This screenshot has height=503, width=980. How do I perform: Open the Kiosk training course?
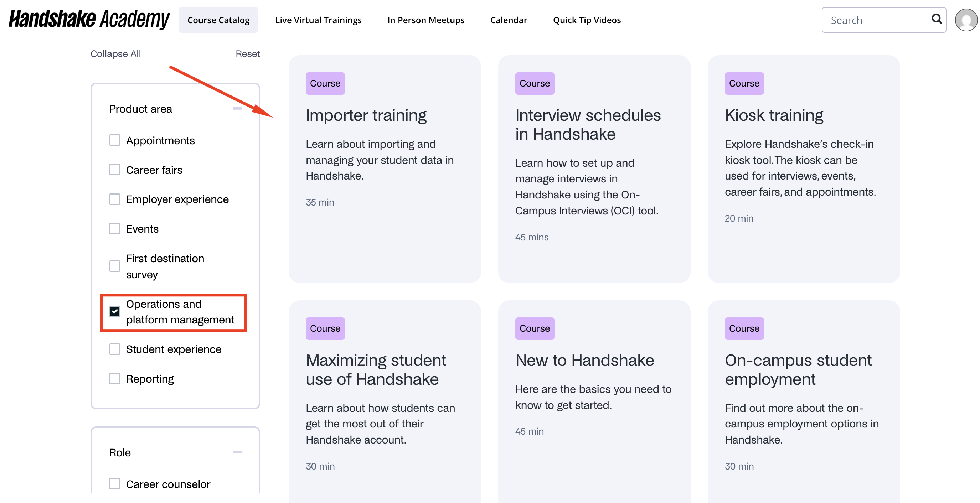click(x=774, y=115)
